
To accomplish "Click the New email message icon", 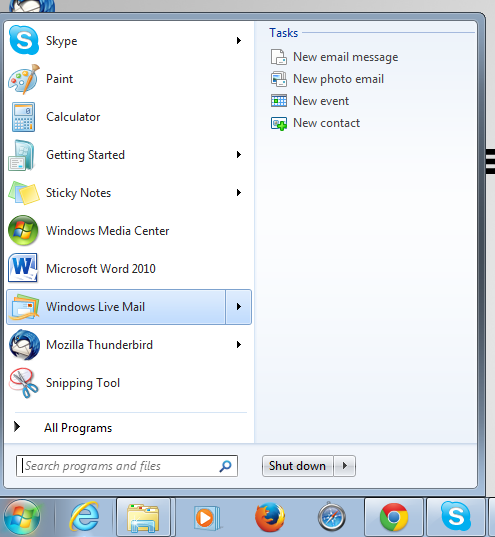I will [x=279, y=57].
